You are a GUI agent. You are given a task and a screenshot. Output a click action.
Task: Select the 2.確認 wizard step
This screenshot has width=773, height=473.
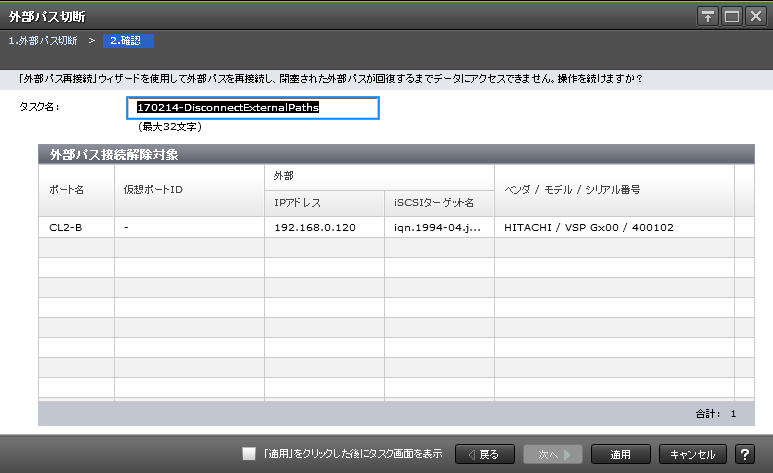point(128,41)
